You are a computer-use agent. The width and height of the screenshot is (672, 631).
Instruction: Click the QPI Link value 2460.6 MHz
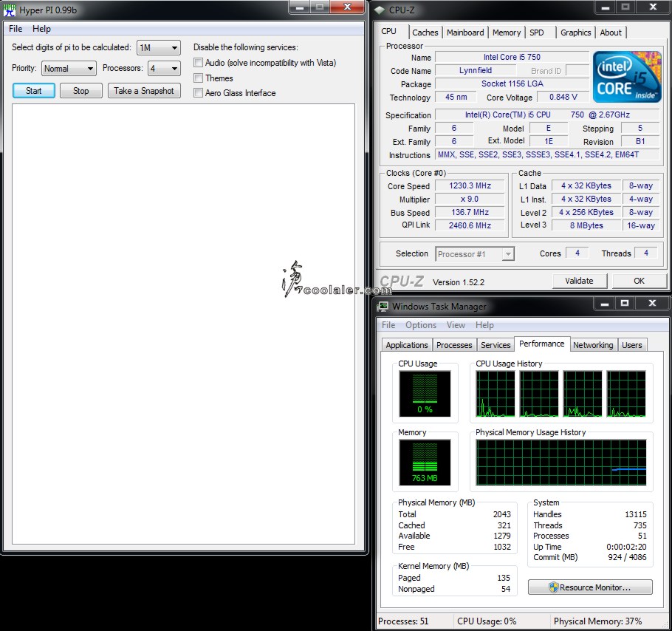tap(470, 225)
